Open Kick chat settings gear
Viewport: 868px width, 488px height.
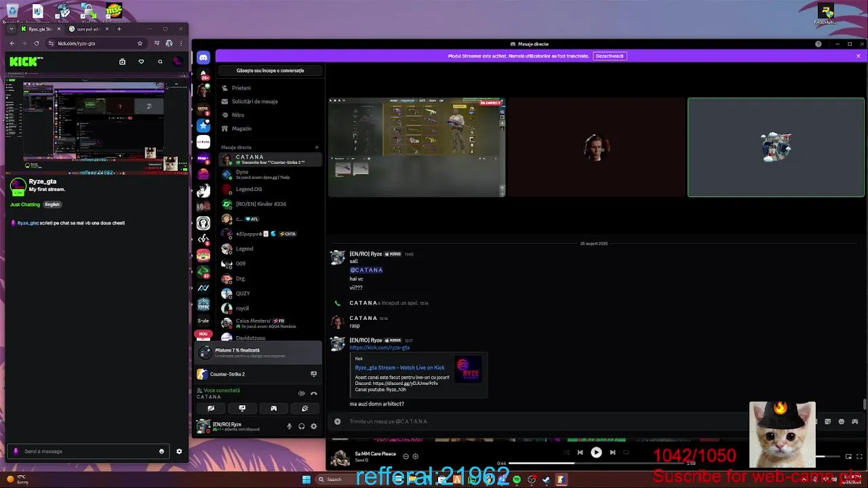[x=179, y=451]
